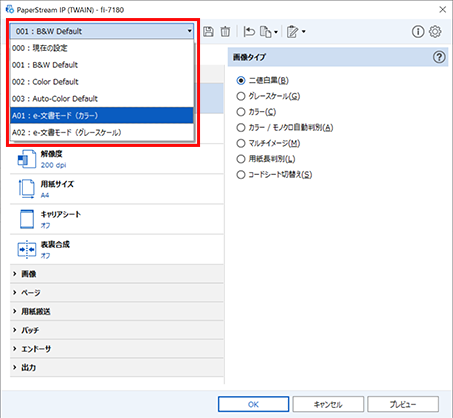Select the マルチイメージ(M) radio button

click(241, 143)
